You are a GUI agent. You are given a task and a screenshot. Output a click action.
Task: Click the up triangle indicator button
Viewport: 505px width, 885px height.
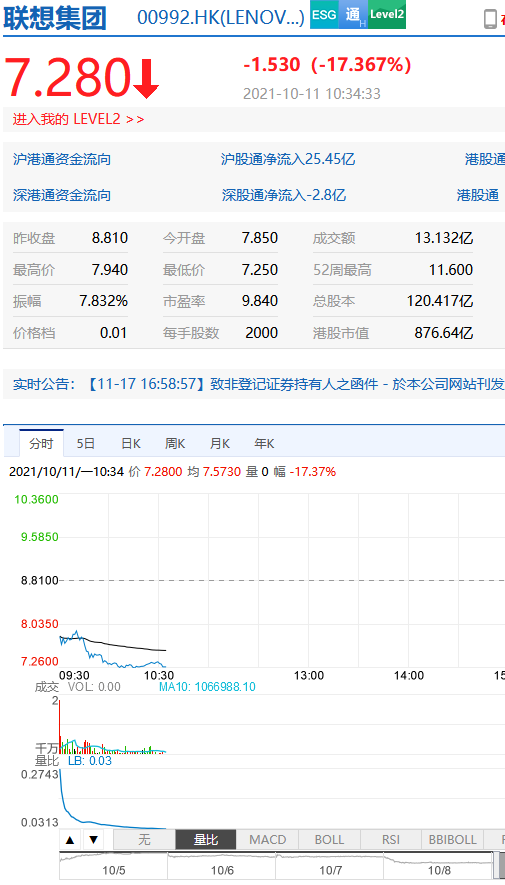(70, 840)
